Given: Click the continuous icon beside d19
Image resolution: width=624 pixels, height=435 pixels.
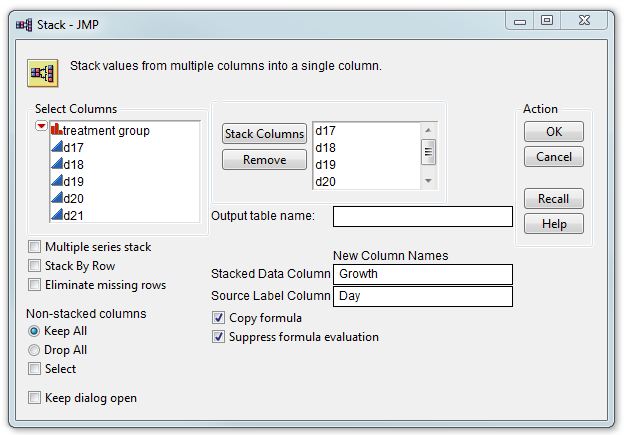Looking at the screenshot, I should pos(56,181).
